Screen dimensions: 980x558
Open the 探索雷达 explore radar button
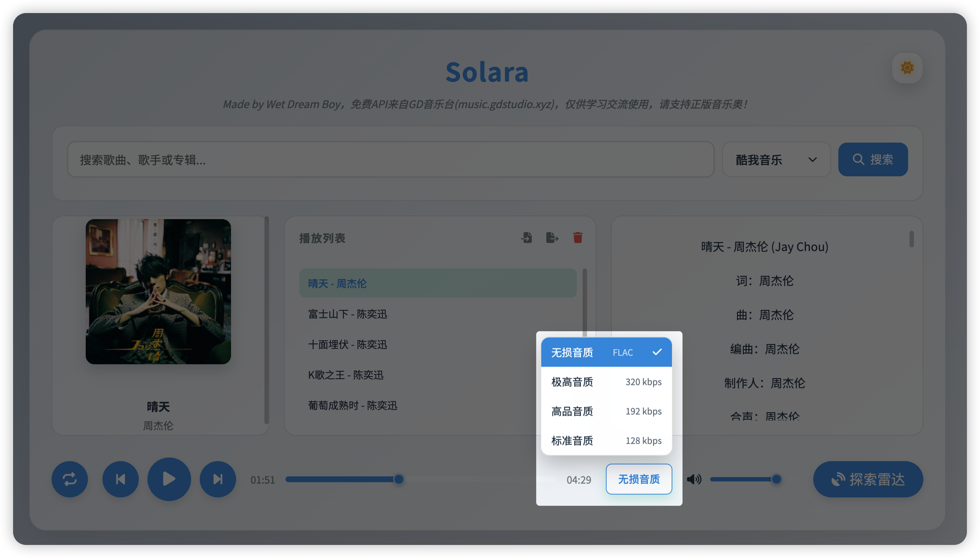coord(868,479)
